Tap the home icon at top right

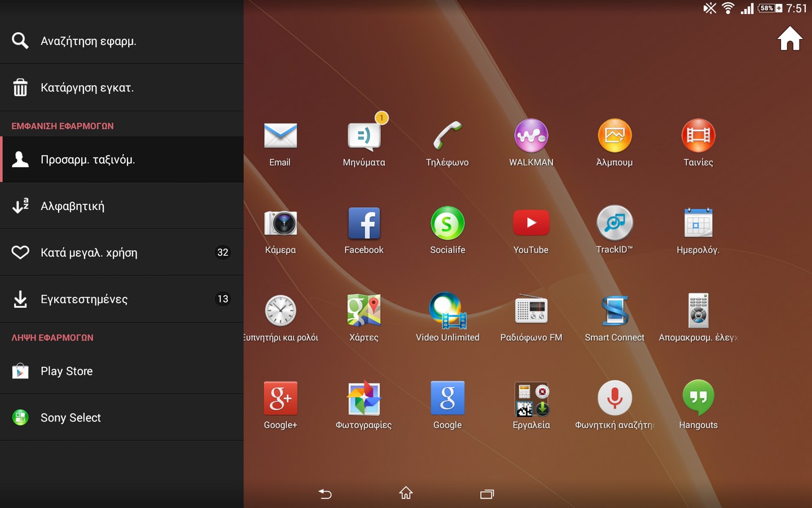pyautogui.click(x=790, y=39)
